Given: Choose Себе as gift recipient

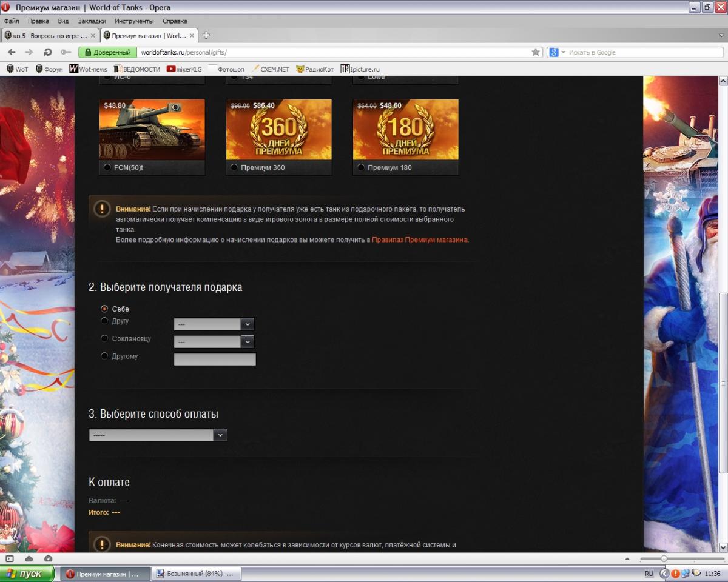Looking at the screenshot, I should coord(104,309).
